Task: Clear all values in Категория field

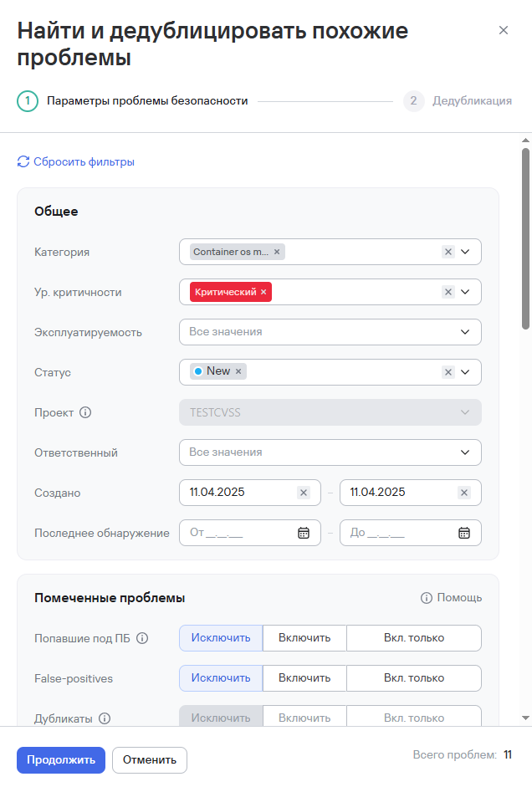Action: click(x=448, y=252)
